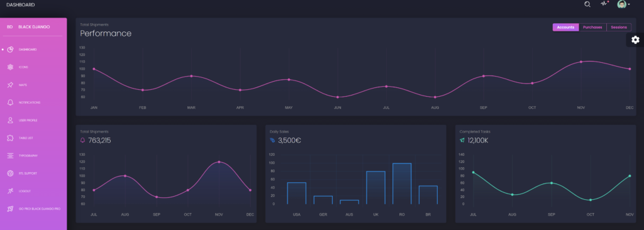Click the Dashboard pie chart icon
644x230 pixels.
pyautogui.click(x=10, y=49)
